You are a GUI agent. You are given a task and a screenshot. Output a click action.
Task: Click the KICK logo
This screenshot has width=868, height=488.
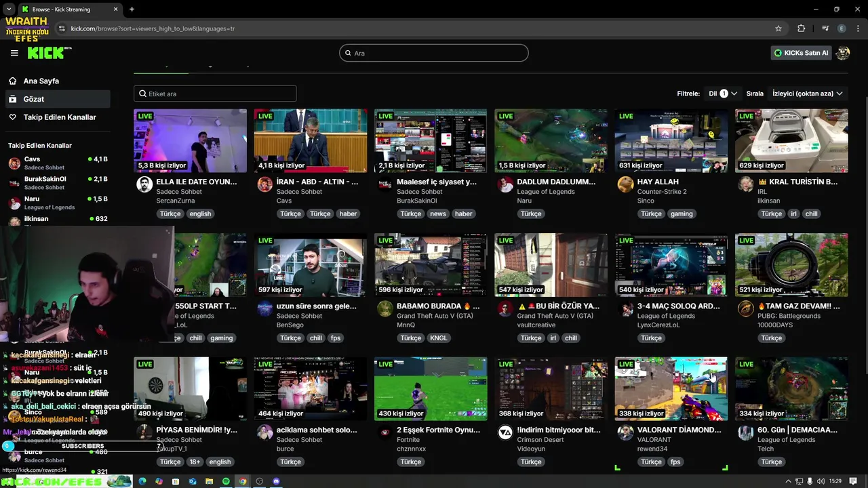[x=49, y=53]
